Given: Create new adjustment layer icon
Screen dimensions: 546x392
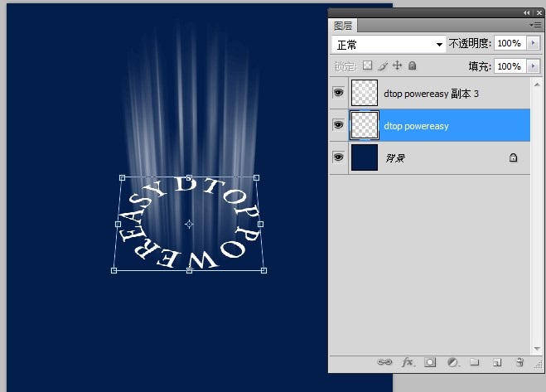Looking at the screenshot, I should click(452, 362).
